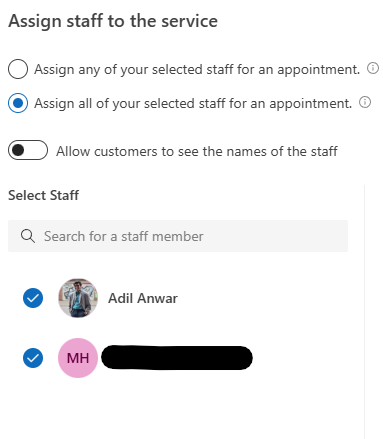Click the blacked-out staff name beside MH
The width and height of the screenshot is (383, 439).
[177, 358]
